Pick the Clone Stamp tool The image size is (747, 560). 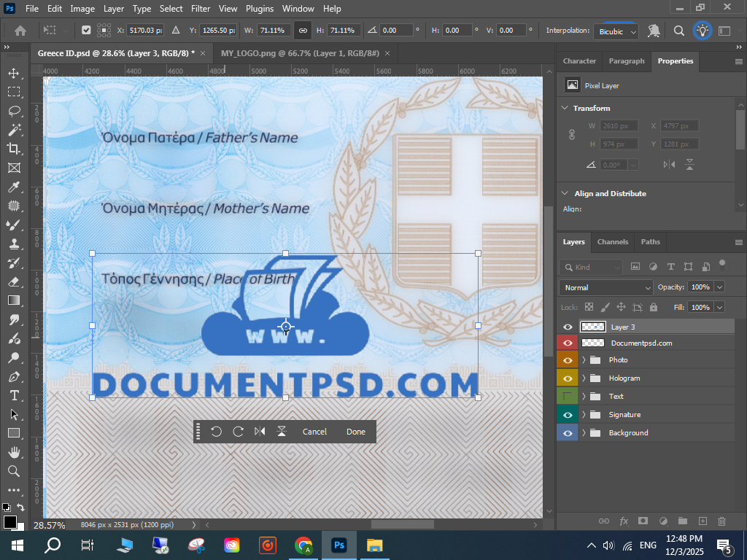pos(13,244)
